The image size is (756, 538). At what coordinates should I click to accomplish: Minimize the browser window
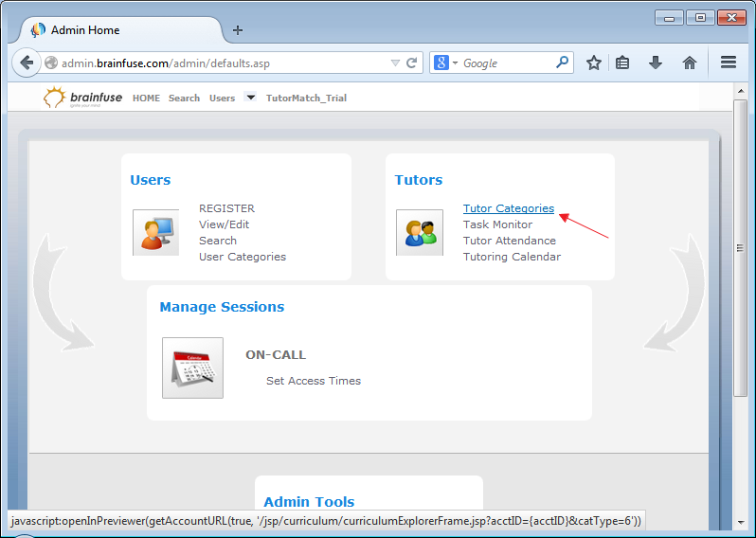pyautogui.click(x=669, y=18)
